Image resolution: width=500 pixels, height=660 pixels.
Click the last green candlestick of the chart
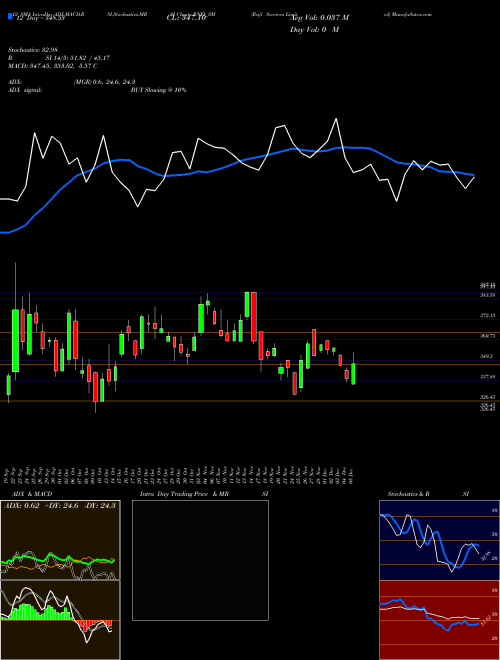[x=353, y=374]
